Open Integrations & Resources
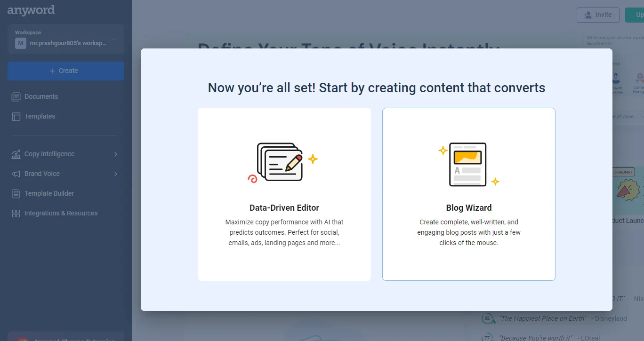The width and height of the screenshot is (644, 341). 61,213
